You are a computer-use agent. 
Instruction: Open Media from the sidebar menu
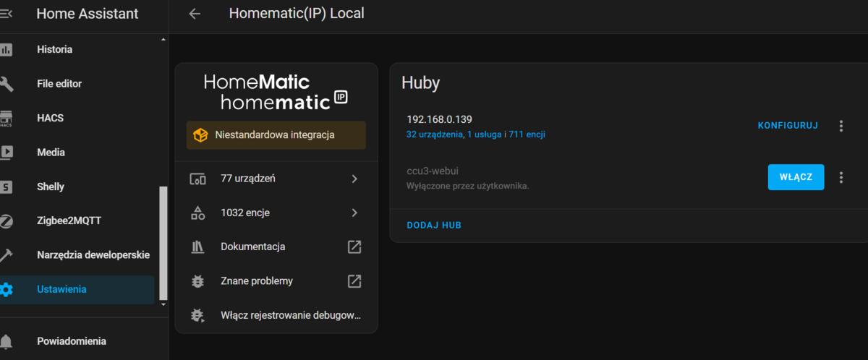(51, 153)
